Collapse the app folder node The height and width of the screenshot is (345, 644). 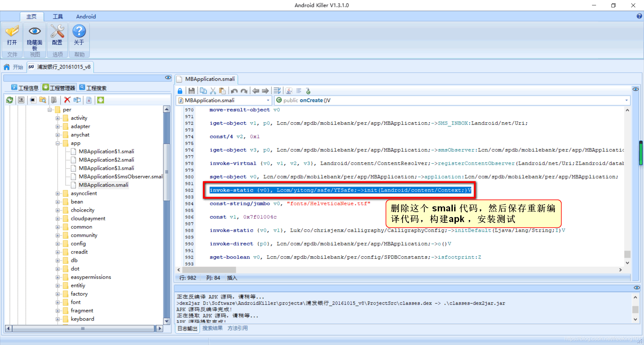tap(58, 143)
